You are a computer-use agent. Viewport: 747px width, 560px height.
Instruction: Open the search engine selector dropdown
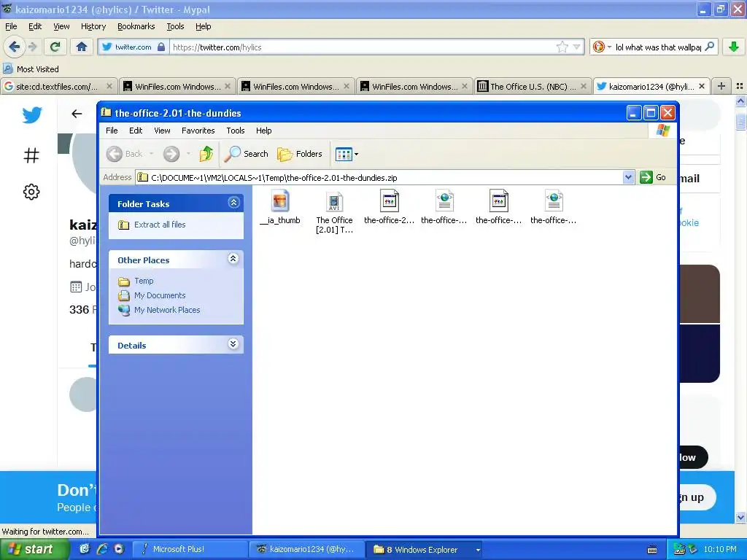click(602, 47)
